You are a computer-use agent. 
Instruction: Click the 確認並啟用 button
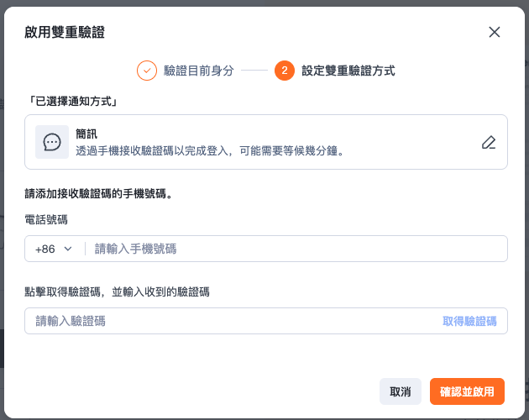coord(467,391)
